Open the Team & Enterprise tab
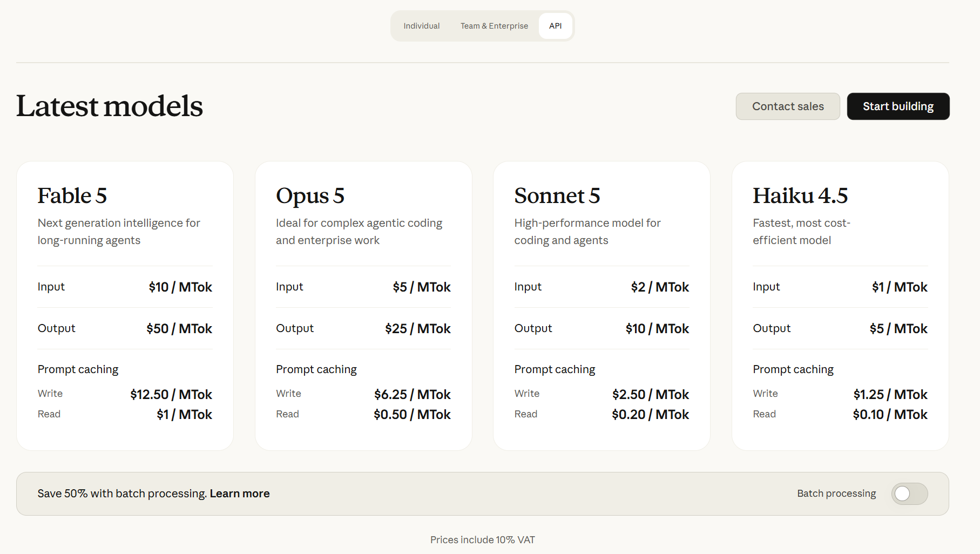980x554 pixels. click(494, 26)
